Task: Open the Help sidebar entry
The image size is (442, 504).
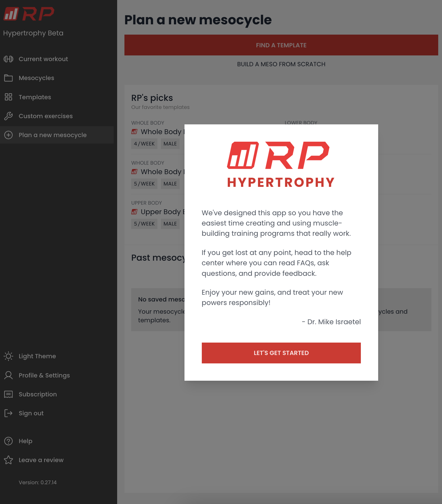Action: tap(25, 441)
